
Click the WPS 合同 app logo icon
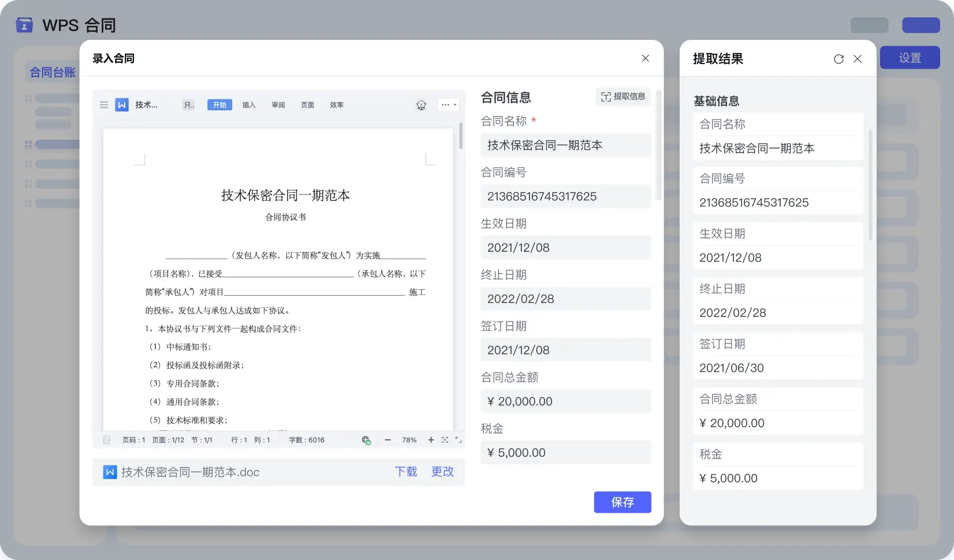click(x=24, y=25)
